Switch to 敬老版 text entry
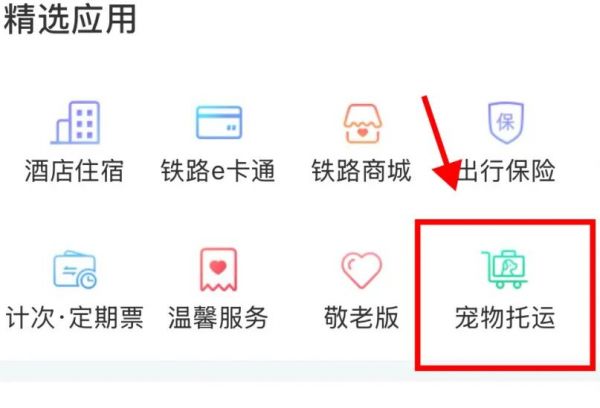 362,317
